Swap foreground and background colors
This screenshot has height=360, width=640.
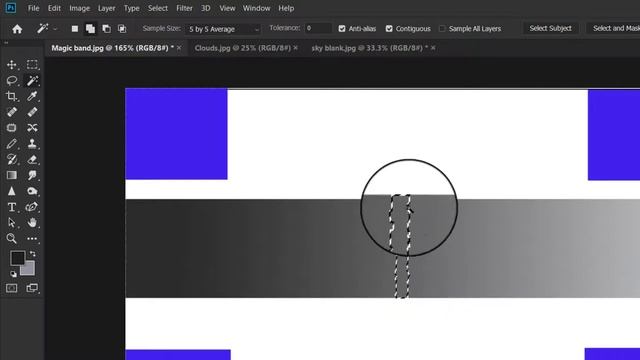tap(32, 254)
